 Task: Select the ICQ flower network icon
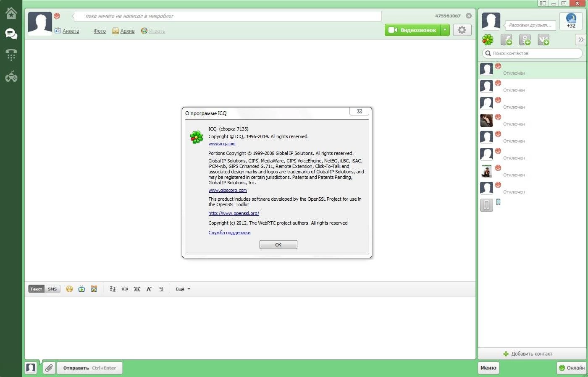click(x=488, y=40)
